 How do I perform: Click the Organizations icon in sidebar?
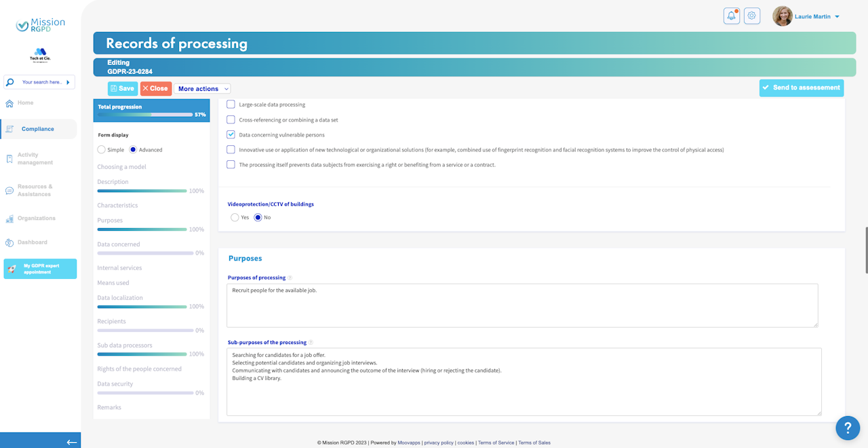[x=9, y=219]
